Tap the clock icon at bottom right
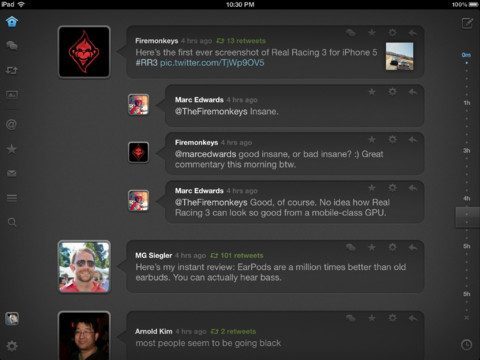Screen dimensions: 480x360 click(x=466, y=345)
